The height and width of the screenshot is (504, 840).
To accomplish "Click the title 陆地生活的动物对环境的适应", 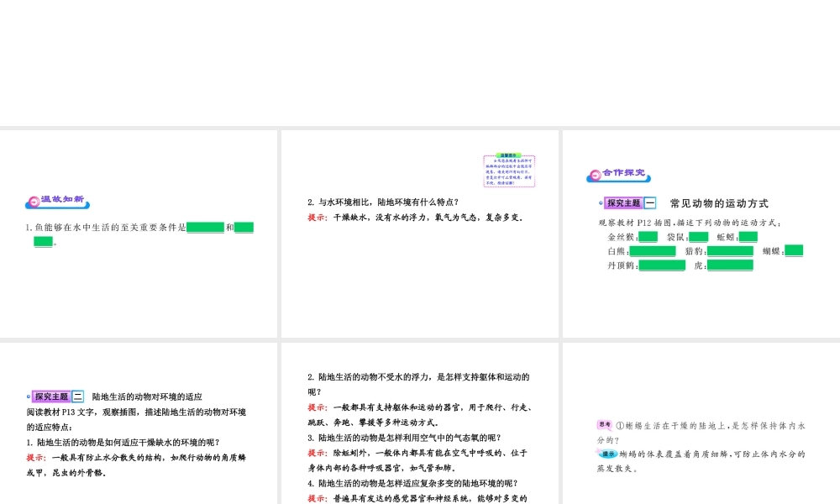I will 147,396.
